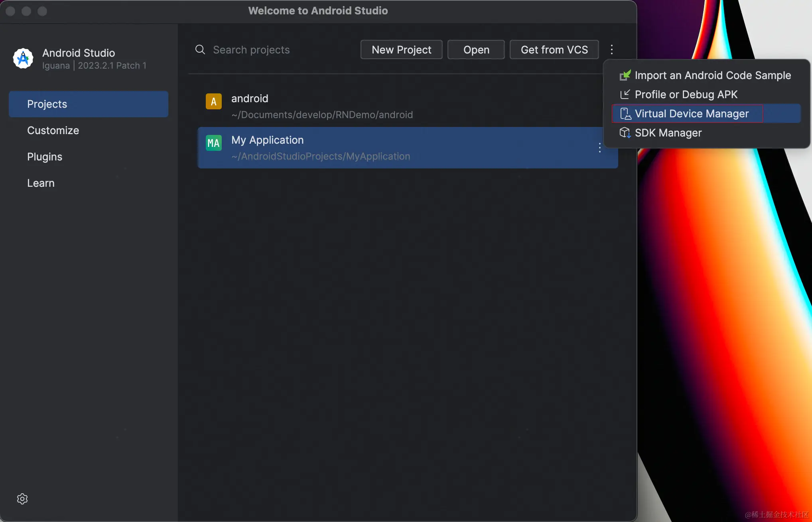
Task: Click the Iguana 2023.2.1 Patch 1 version text
Action: [95, 65]
